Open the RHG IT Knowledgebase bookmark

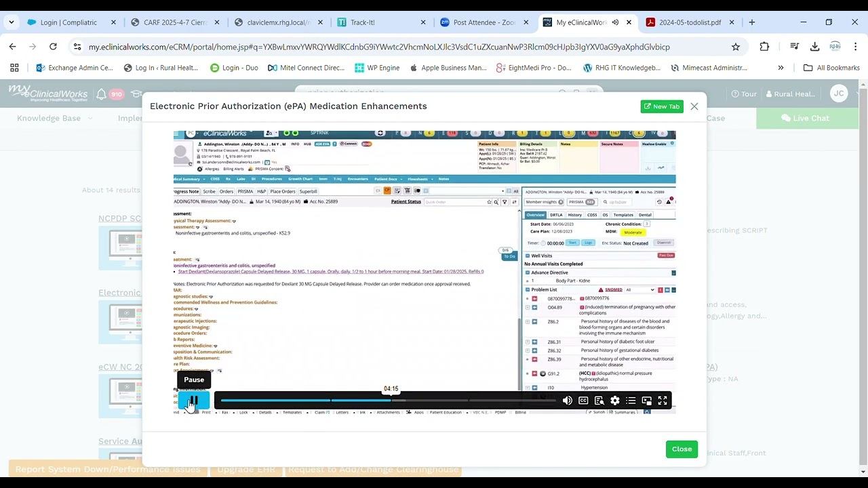pyautogui.click(x=622, y=68)
